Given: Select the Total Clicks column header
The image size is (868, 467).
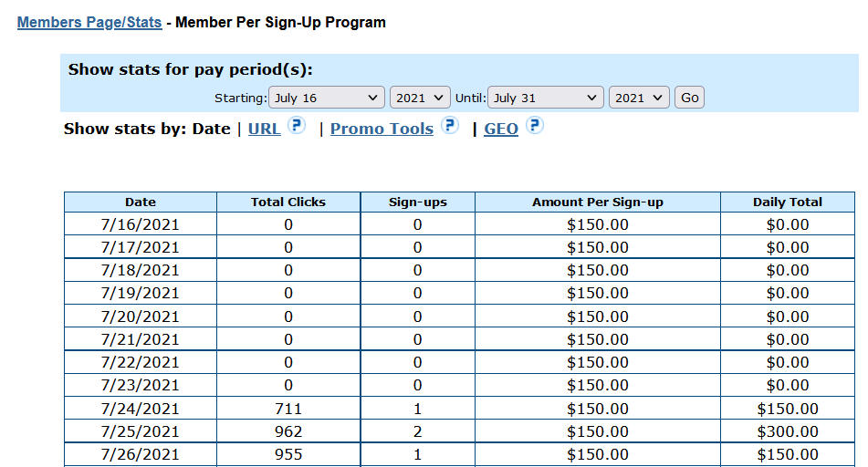Looking at the screenshot, I should (288, 202).
